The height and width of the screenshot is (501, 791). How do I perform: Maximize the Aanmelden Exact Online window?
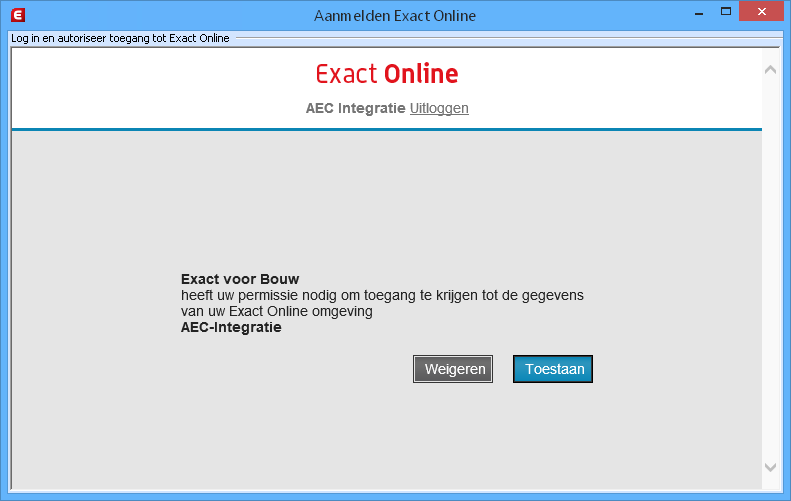[726, 11]
